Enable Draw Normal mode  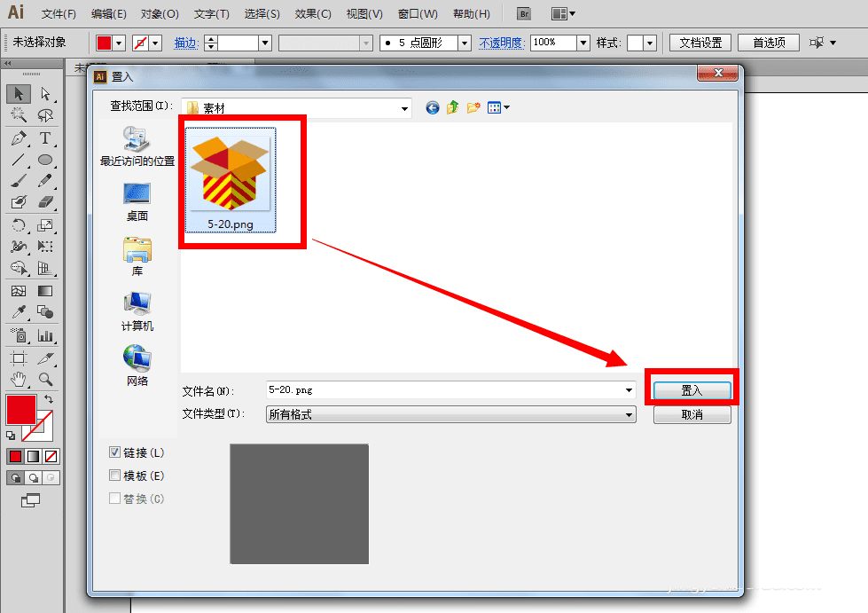tap(15, 478)
